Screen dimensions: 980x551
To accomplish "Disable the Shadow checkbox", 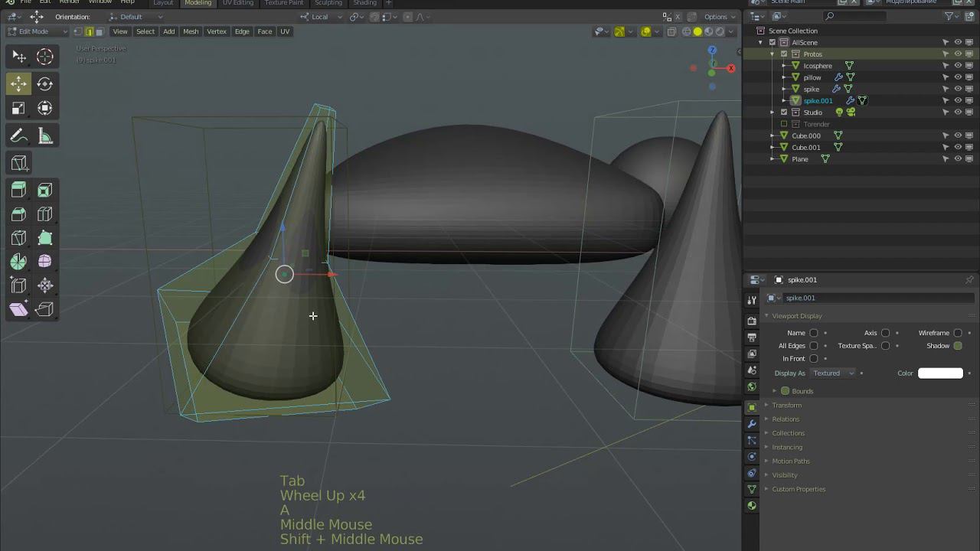I will coord(957,346).
